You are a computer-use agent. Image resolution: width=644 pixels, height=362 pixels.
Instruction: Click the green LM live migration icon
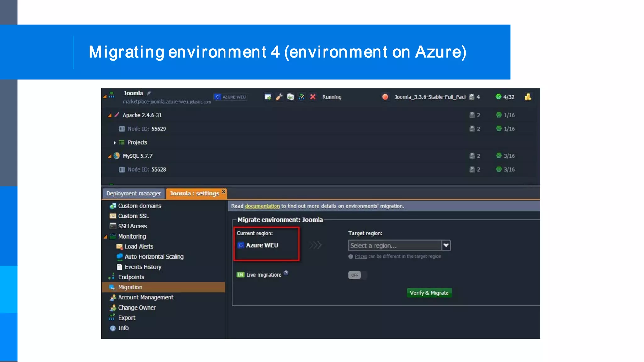(241, 275)
